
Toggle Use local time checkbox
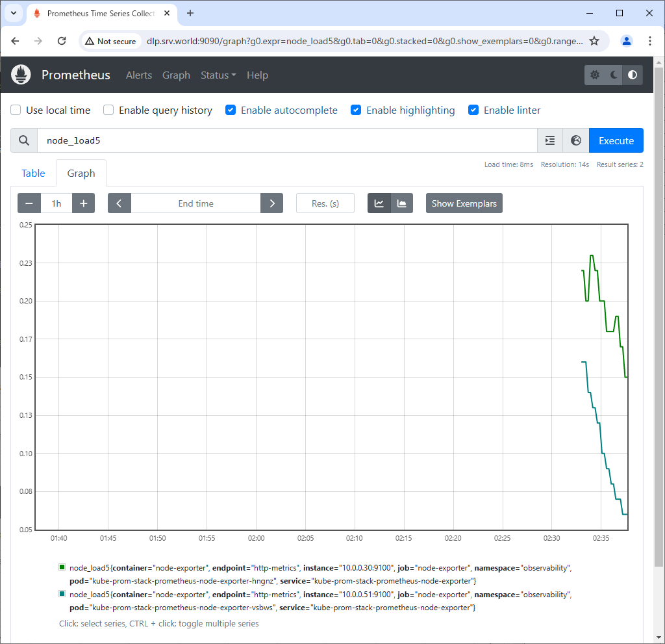[16, 110]
